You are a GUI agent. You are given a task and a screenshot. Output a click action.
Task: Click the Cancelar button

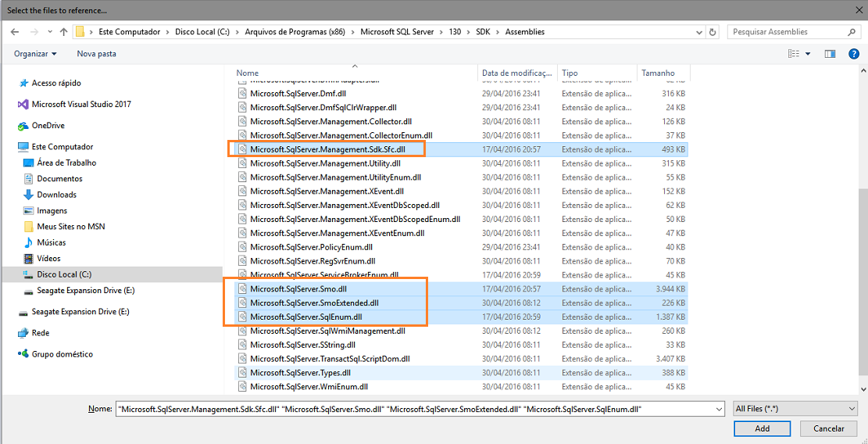click(x=829, y=428)
